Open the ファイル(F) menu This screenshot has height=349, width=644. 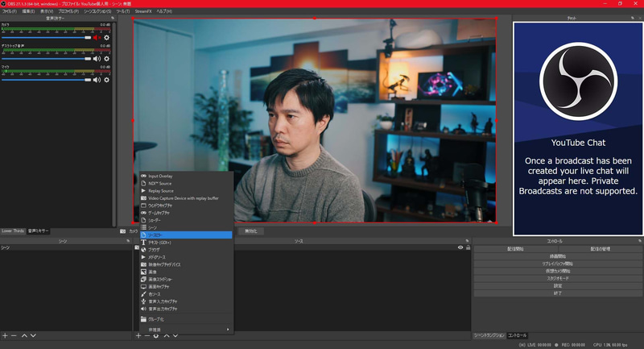pos(9,11)
